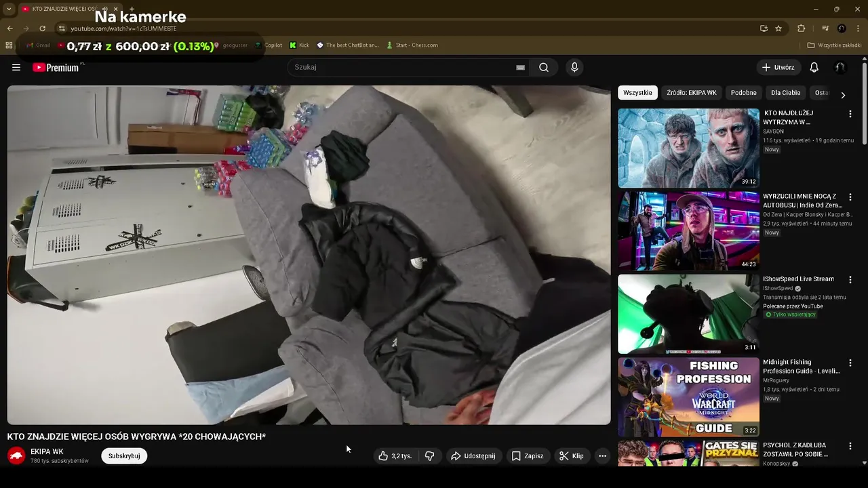Open the Kick bookmark
This screenshot has width=868, height=488.
coord(299,45)
